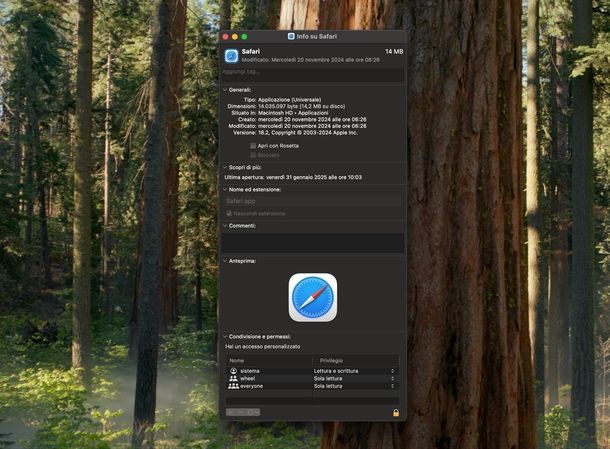Collapse the Scopri di più section
610x449 pixels.
[x=225, y=167]
